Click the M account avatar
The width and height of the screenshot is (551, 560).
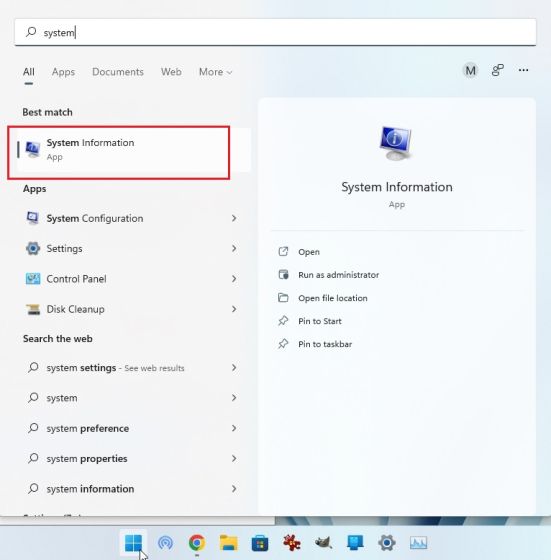point(470,70)
